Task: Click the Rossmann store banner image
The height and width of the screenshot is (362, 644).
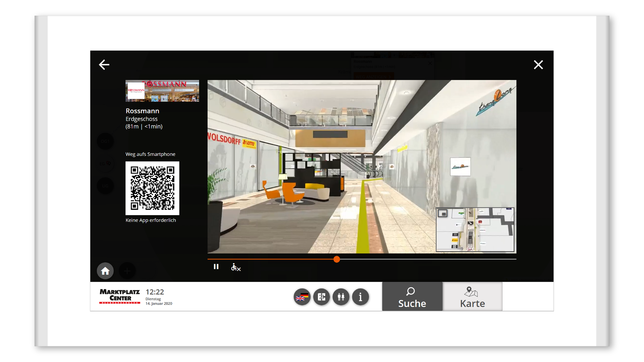Action: (162, 91)
